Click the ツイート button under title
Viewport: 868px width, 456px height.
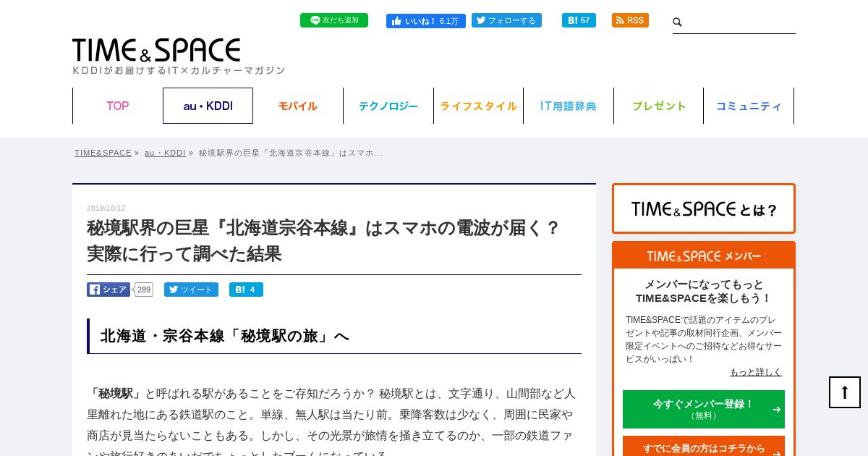coord(191,290)
